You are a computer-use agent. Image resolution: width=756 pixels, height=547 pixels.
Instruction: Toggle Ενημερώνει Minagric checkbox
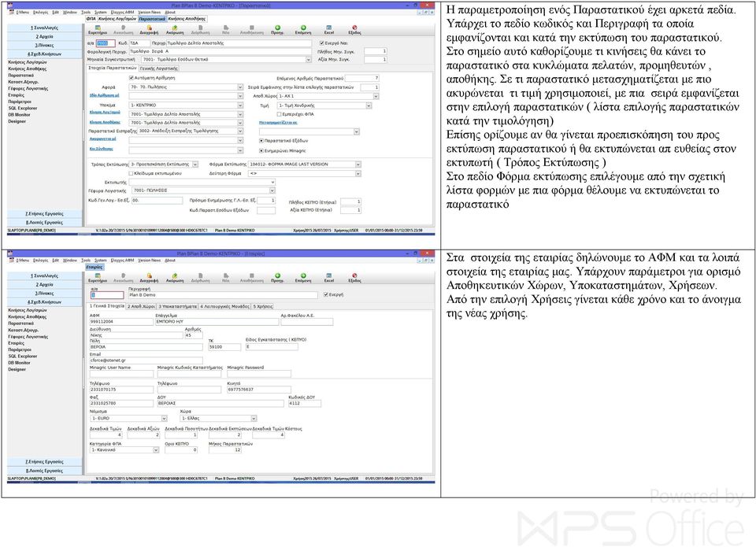261,151
